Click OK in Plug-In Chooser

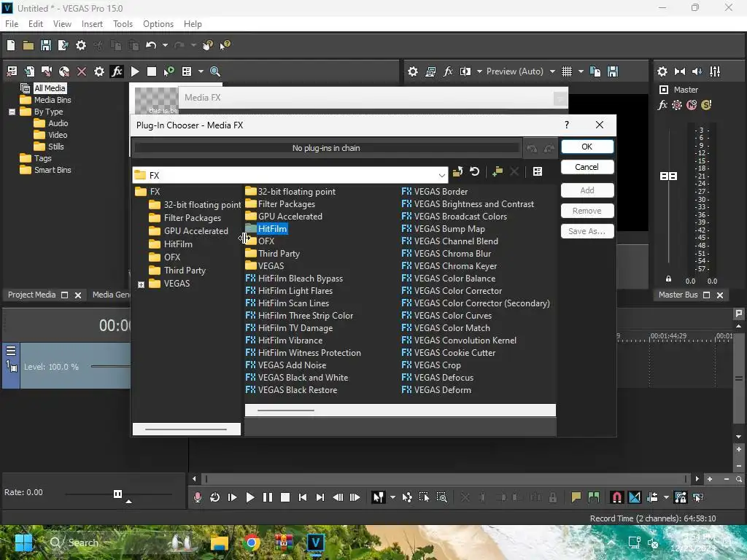coord(587,147)
